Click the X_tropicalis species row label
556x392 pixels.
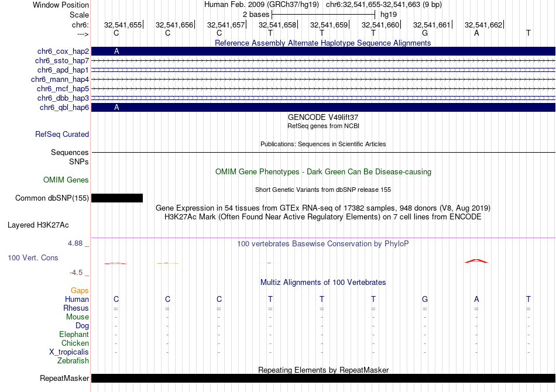pos(69,352)
